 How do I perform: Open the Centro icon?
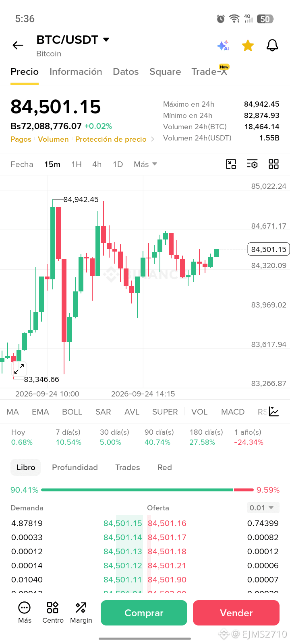coord(53,613)
